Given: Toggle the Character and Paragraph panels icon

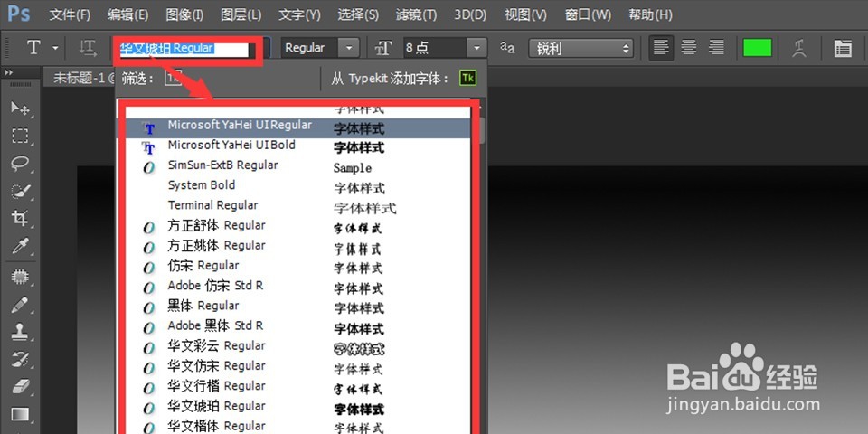Looking at the screenshot, I should coord(843,49).
